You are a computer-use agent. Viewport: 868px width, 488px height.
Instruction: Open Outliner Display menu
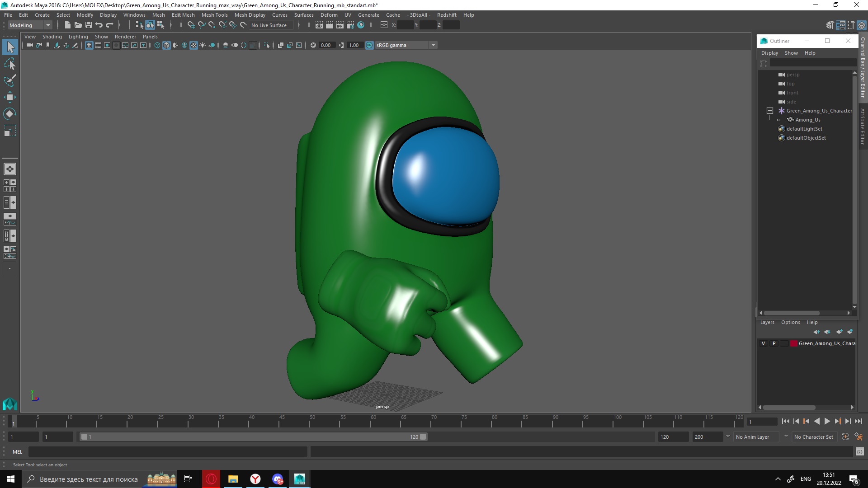tap(769, 53)
